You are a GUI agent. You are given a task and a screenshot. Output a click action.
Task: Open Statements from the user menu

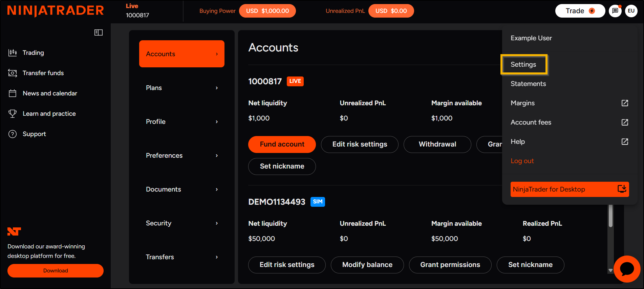pyautogui.click(x=528, y=84)
